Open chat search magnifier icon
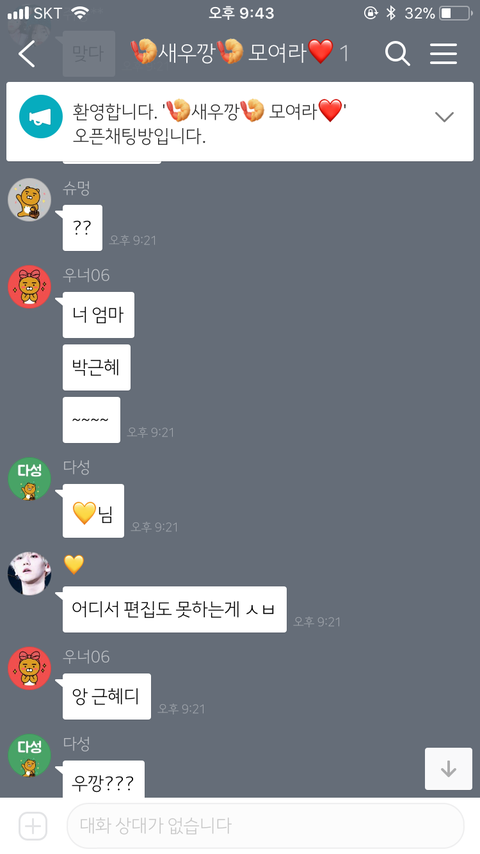The width and height of the screenshot is (480, 854). tap(397, 53)
